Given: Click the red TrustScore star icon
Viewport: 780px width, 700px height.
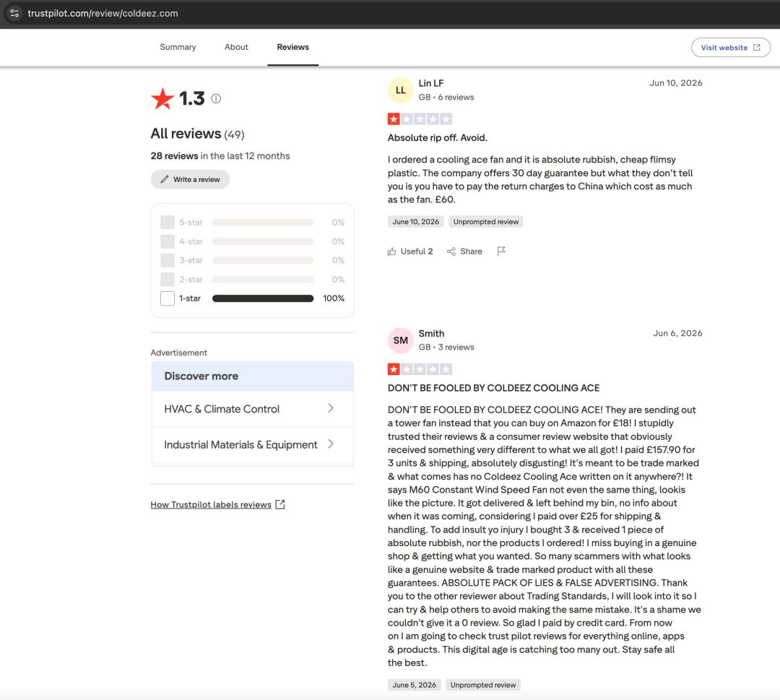Looking at the screenshot, I should pos(162,98).
